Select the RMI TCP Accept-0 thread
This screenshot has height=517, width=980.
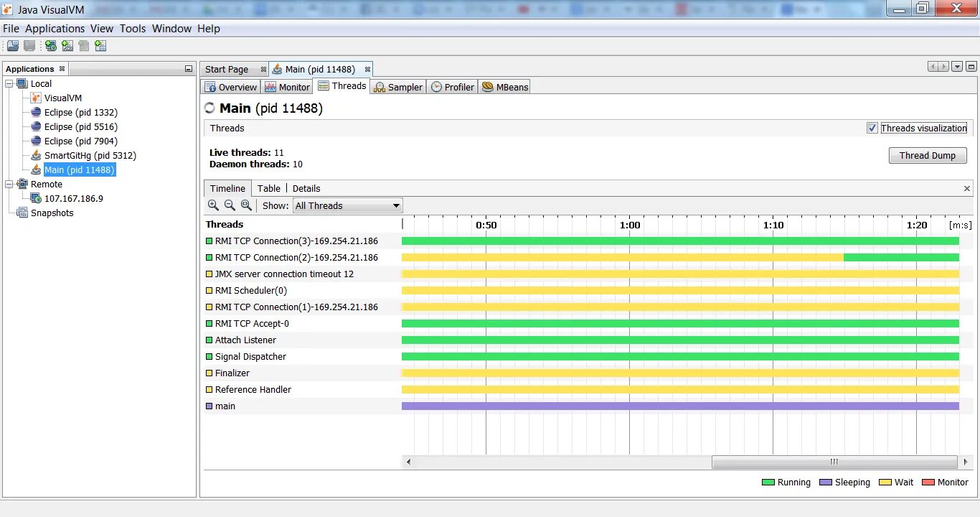click(588, 323)
